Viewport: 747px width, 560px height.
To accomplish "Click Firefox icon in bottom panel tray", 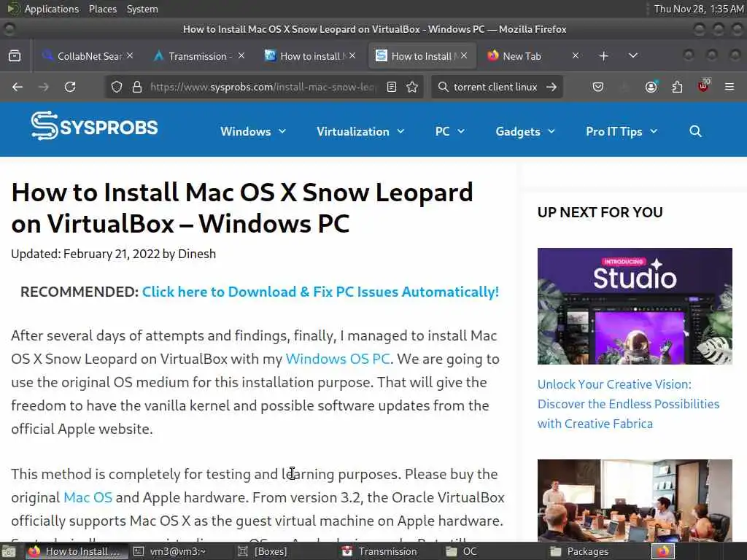I will coord(663,551).
